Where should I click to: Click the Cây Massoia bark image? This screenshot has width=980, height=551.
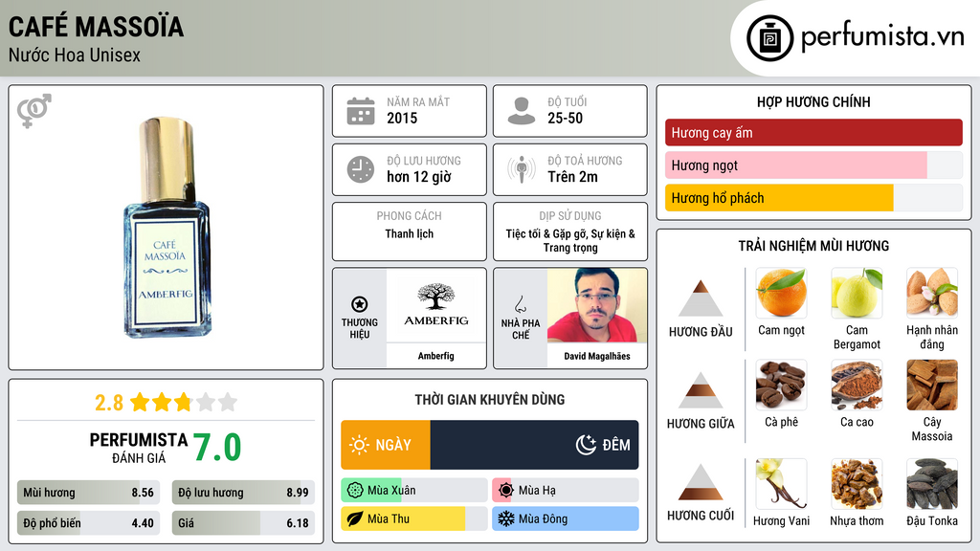click(932, 385)
